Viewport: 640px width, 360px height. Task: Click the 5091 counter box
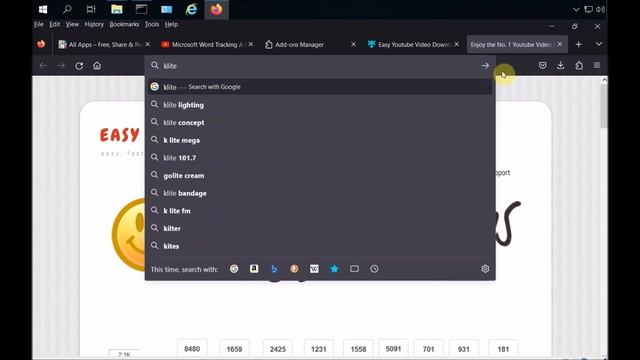coord(393,349)
